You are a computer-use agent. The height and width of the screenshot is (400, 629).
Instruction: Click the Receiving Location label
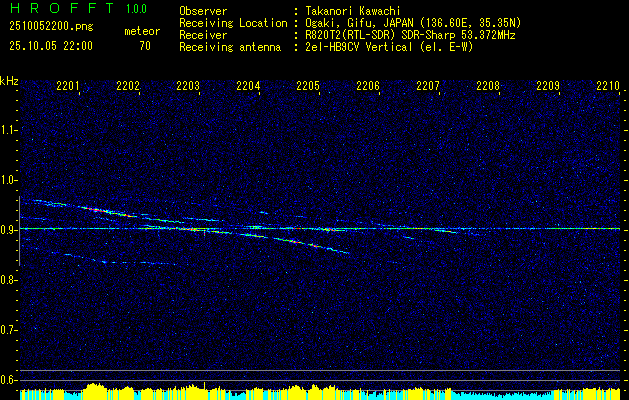pyautogui.click(x=233, y=23)
